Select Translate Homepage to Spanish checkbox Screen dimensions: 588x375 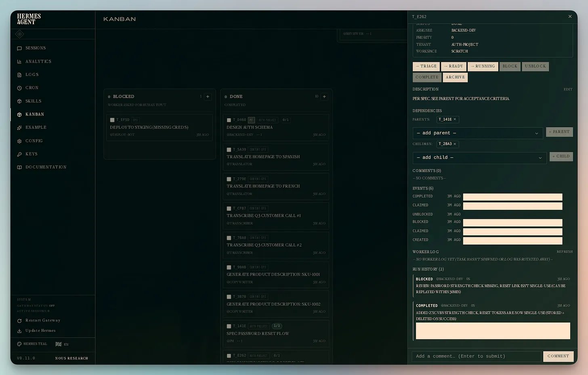tap(229, 150)
